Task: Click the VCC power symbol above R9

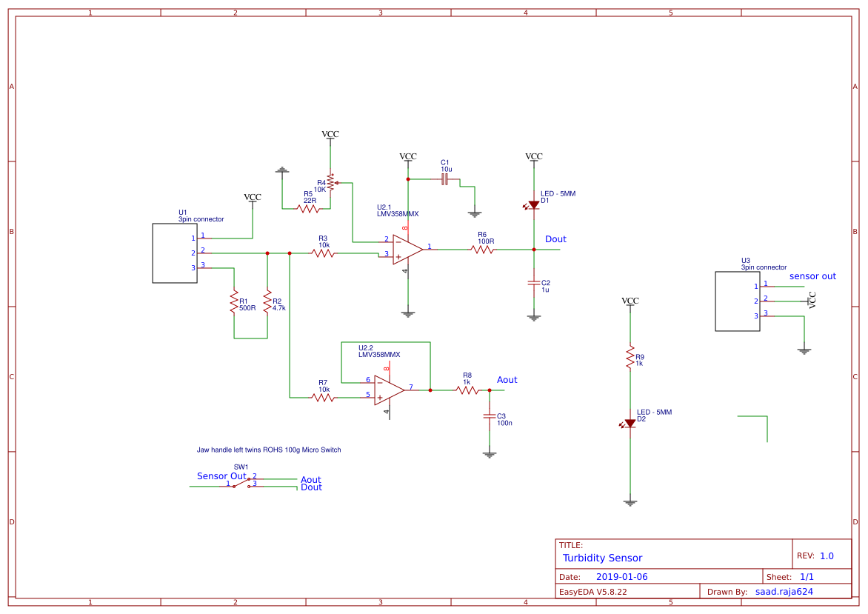Action: (630, 301)
